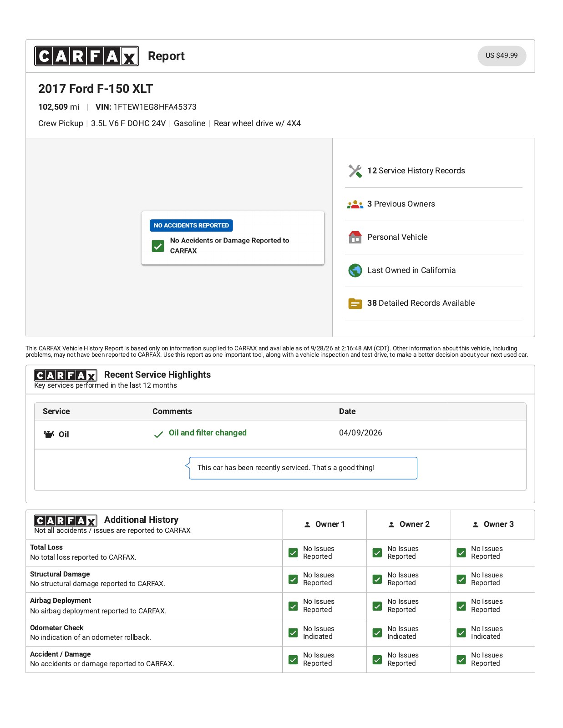Click Accident / Damage checkmark for Owner 1
563x728 pixels.
tap(293, 660)
